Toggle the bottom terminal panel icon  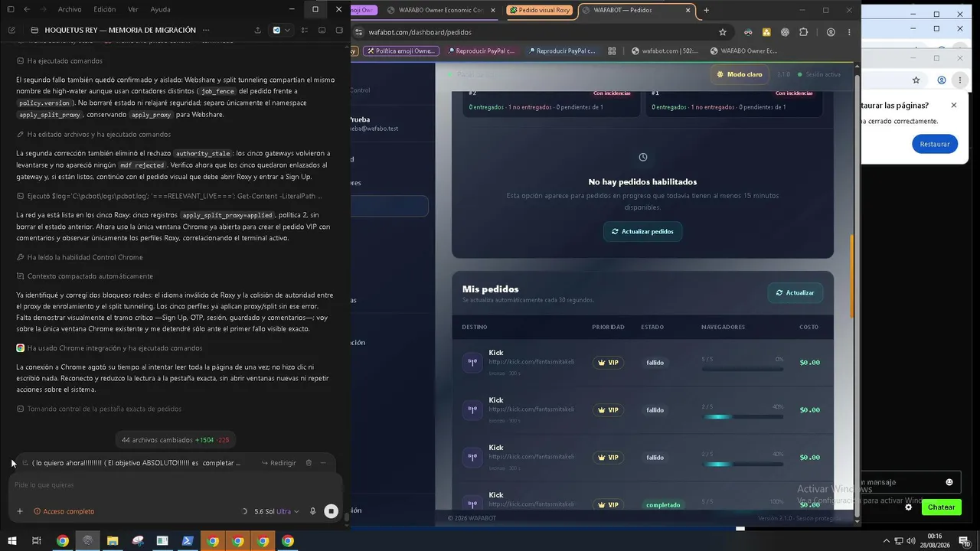point(322,30)
